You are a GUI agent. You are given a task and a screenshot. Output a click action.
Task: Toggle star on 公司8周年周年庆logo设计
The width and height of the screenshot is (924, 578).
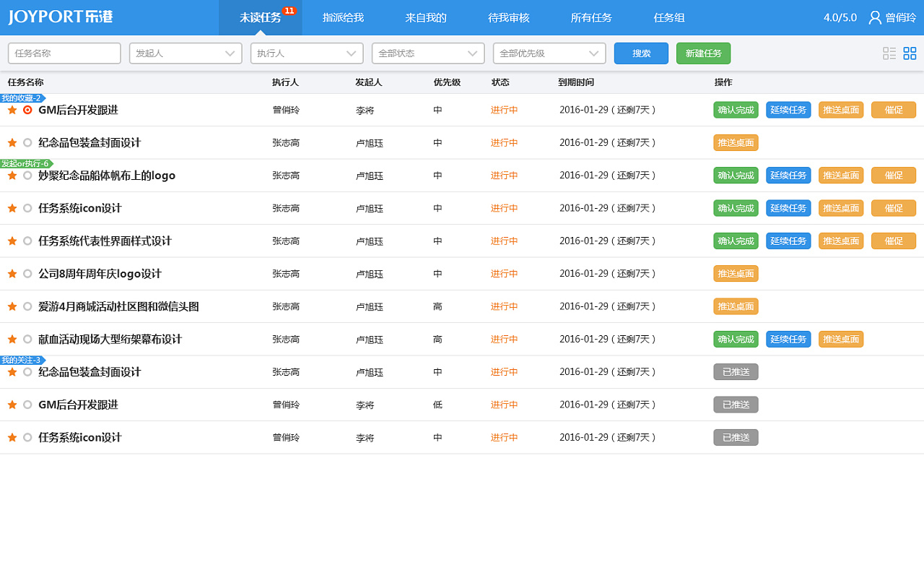[x=12, y=274]
